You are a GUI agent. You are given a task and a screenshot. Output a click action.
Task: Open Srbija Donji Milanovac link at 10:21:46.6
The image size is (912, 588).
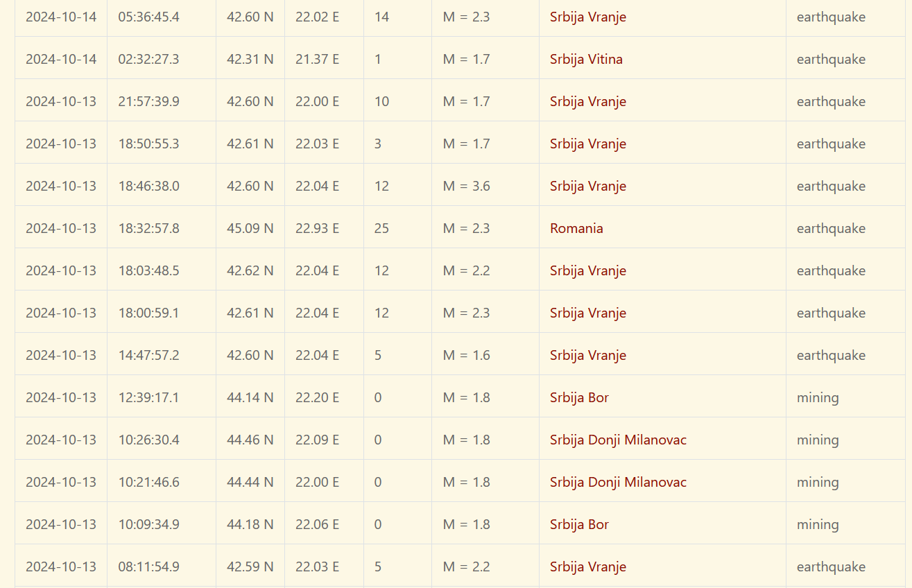coord(618,482)
